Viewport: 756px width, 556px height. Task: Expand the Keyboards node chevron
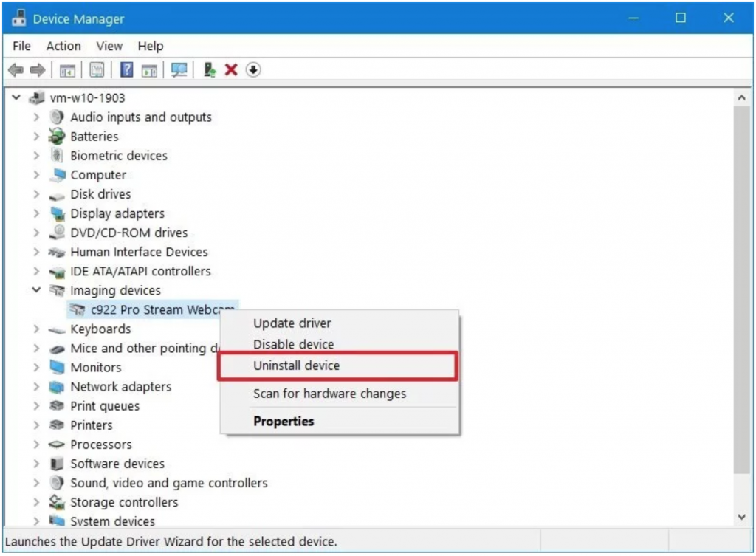pyautogui.click(x=36, y=329)
